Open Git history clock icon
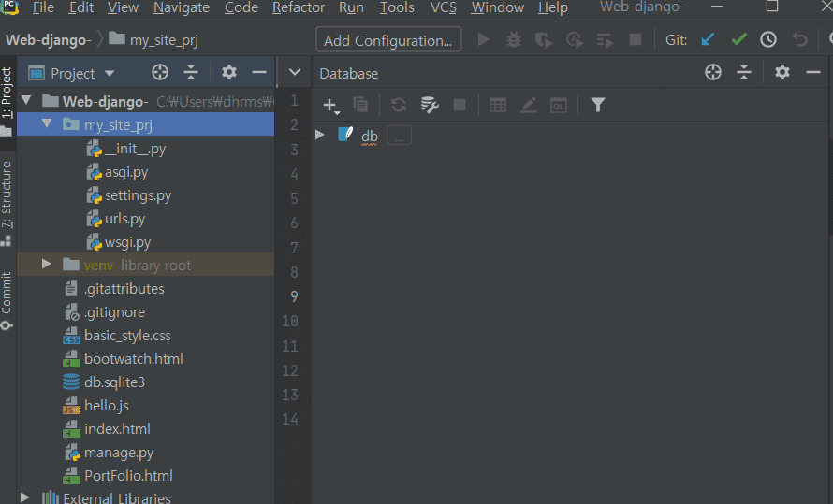The height and width of the screenshot is (504, 833). pos(768,40)
